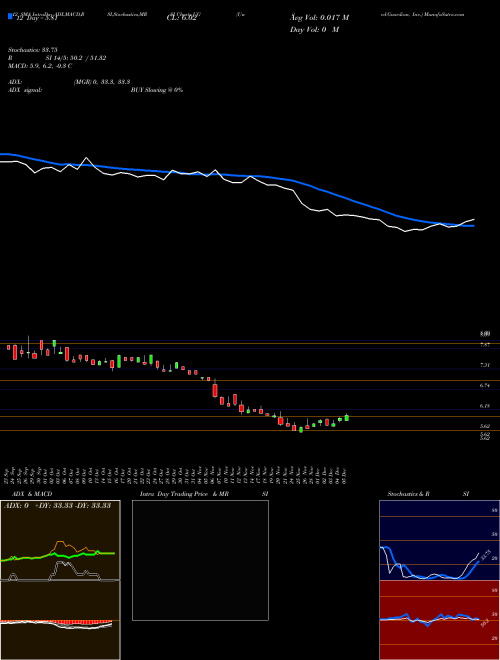Click the 'Intra Day Trading Price & MR' title

click(x=184, y=494)
